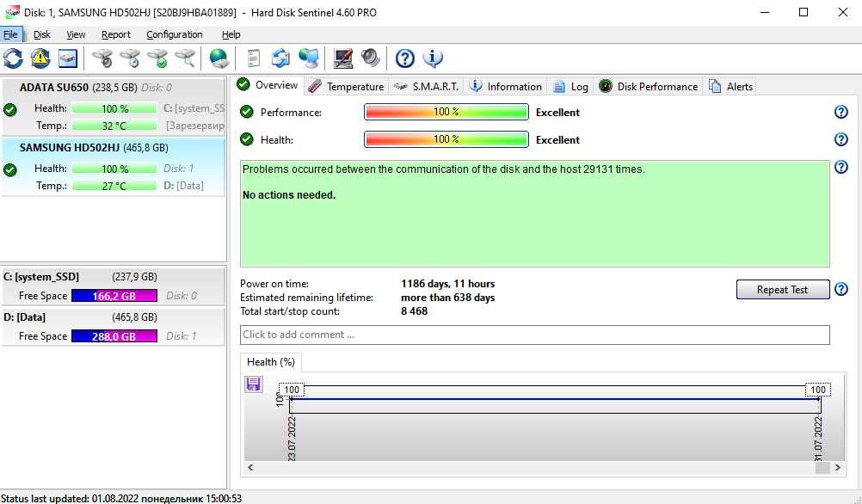Select the Overview tab
The height and width of the screenshot is (504, 862).
[268, 85]
